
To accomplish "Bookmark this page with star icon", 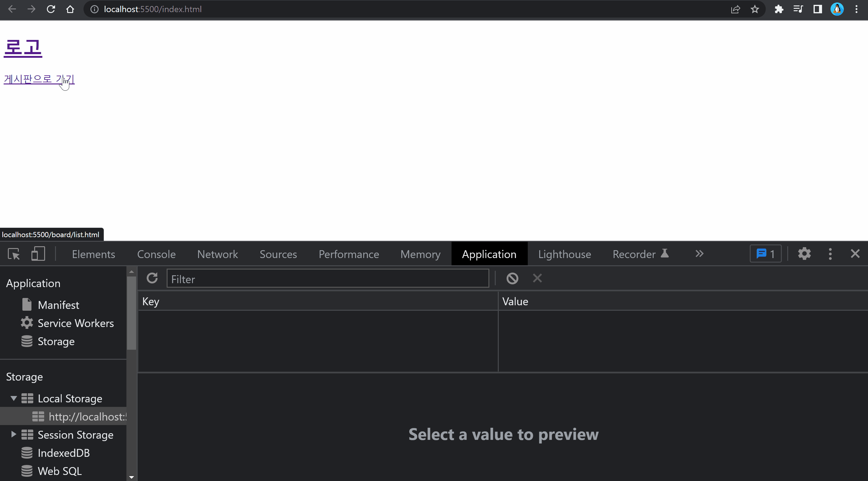I will 755,9.
